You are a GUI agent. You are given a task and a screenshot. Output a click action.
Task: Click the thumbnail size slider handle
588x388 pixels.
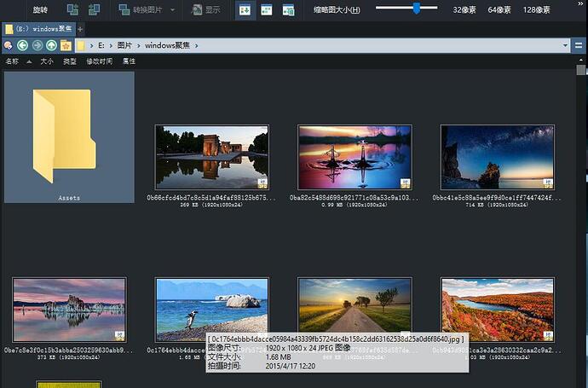[x=416, y=9]
